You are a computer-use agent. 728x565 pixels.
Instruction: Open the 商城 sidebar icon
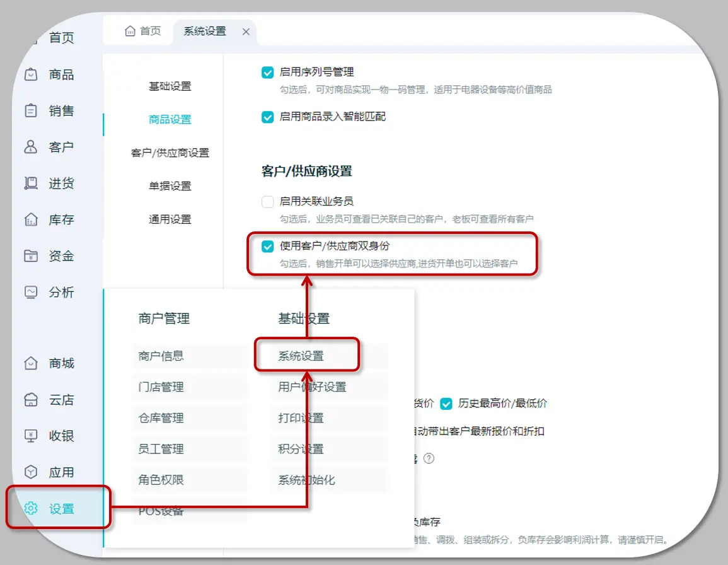(31, 363)
